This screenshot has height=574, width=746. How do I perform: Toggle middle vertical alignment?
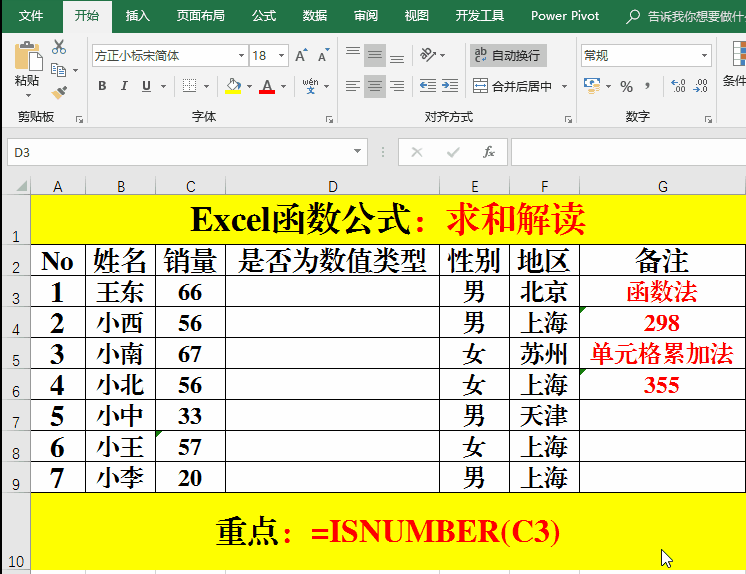coord(375,55)
